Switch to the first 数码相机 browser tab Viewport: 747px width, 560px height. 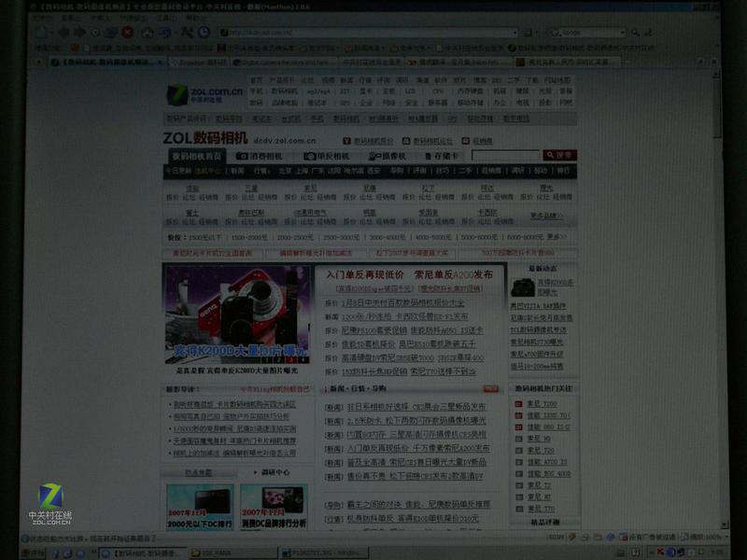[107, 63]
